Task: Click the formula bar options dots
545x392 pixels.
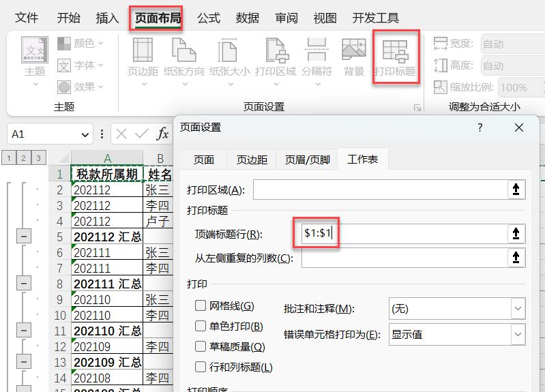Action: pos(102,134)
